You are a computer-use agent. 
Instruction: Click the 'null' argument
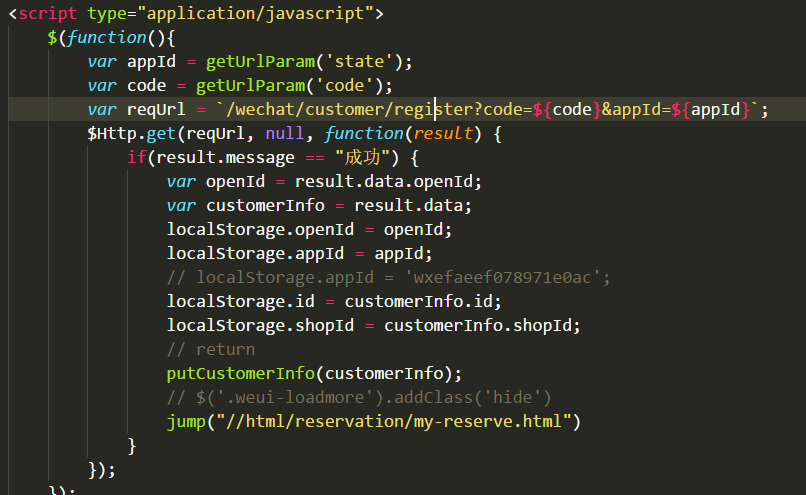click(x=284, y=134)
